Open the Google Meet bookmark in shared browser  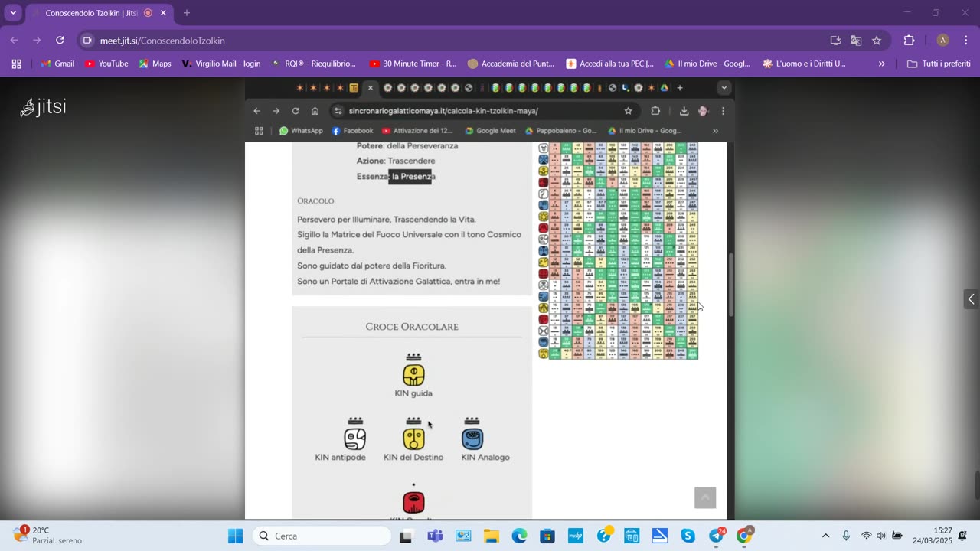click(490, 131)
